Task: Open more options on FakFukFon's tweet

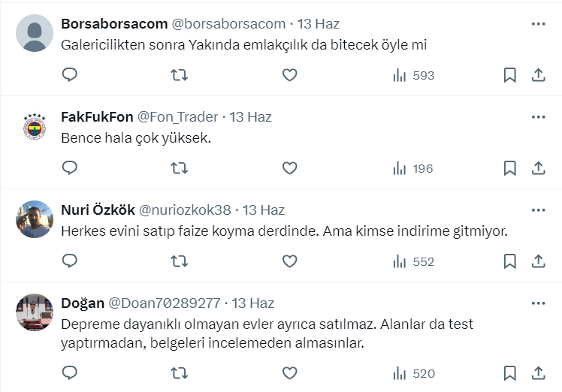Action: (x=538, y=117)
